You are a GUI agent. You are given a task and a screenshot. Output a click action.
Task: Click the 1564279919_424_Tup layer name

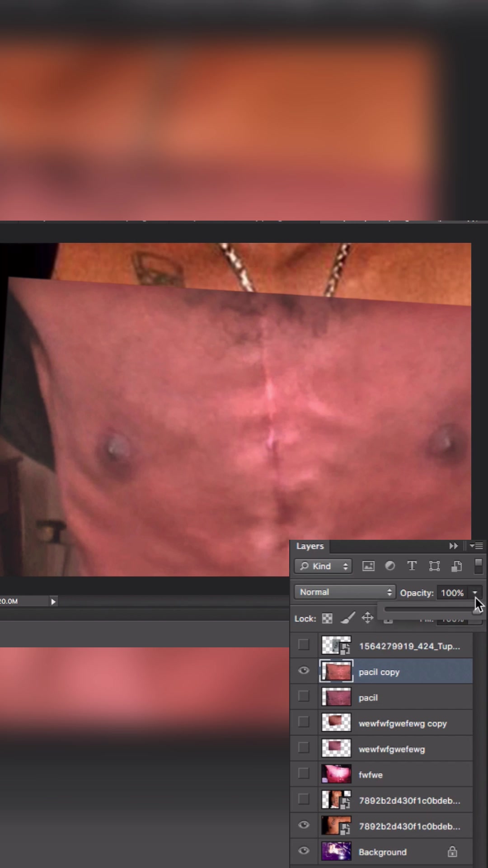coord(409,646)
